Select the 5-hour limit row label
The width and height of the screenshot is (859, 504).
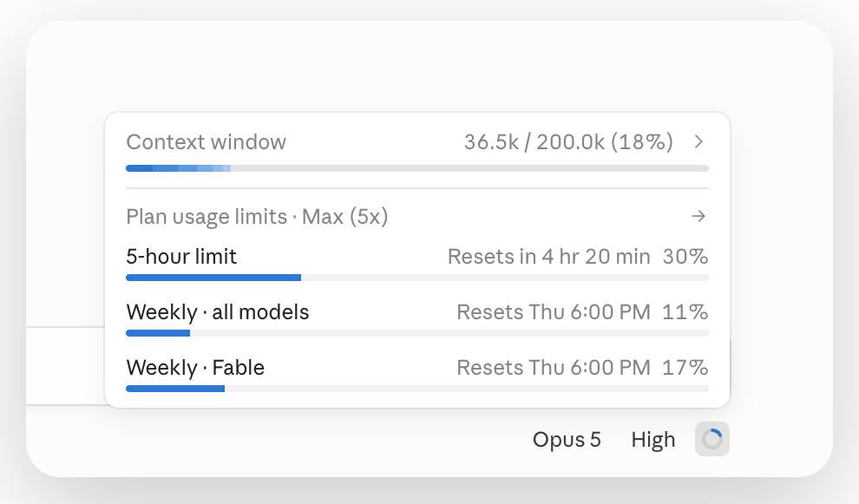pos(181,257)
